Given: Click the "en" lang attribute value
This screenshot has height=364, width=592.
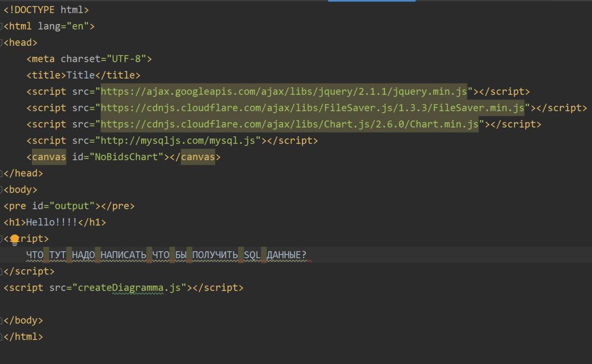Looking at the screenshot, I should click(x=78, y=26).
